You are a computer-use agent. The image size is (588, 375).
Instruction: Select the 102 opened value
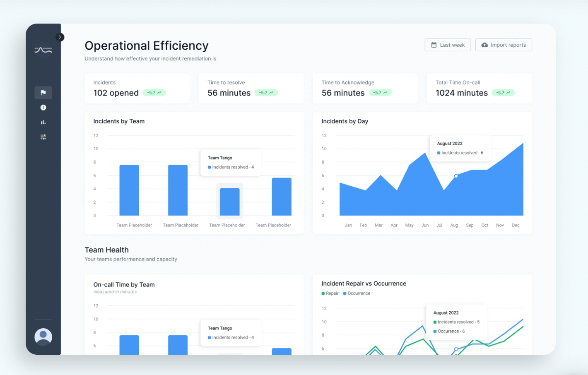pyautogui.click(x=116, y=93)
